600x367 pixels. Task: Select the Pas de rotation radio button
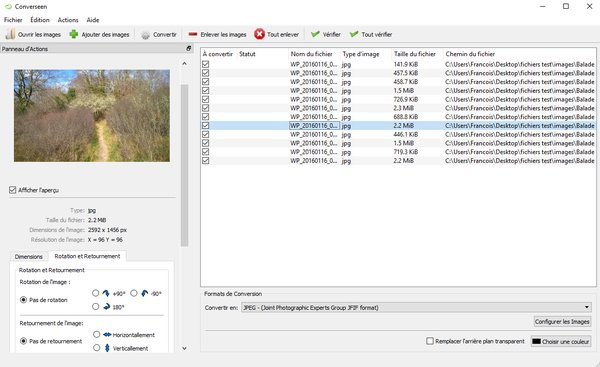23,300
